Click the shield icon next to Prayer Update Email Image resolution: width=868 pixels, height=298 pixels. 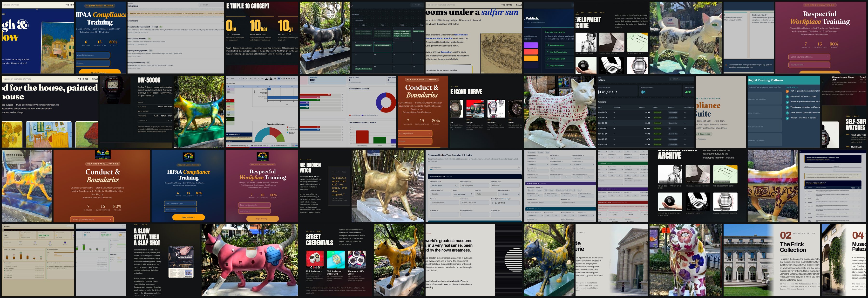548,59
